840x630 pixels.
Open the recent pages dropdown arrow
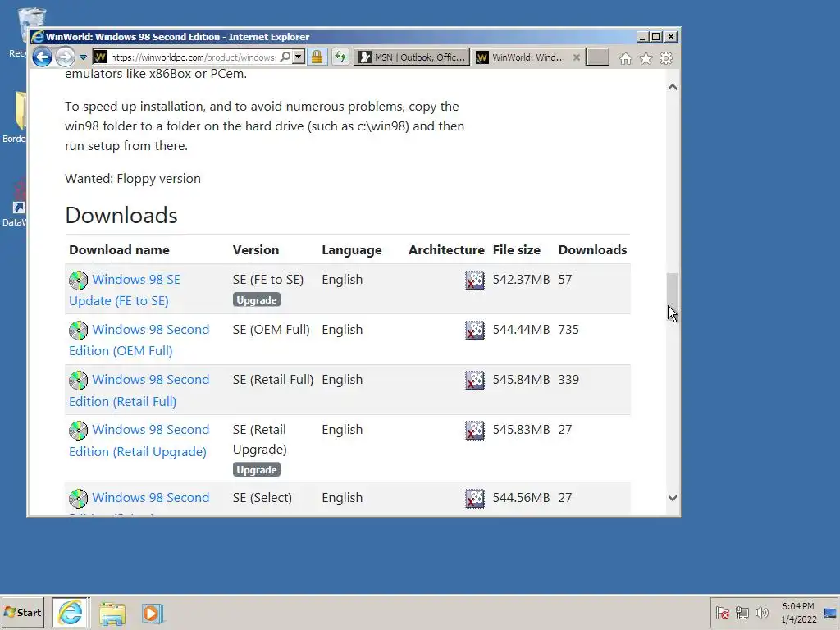[83, 57]
